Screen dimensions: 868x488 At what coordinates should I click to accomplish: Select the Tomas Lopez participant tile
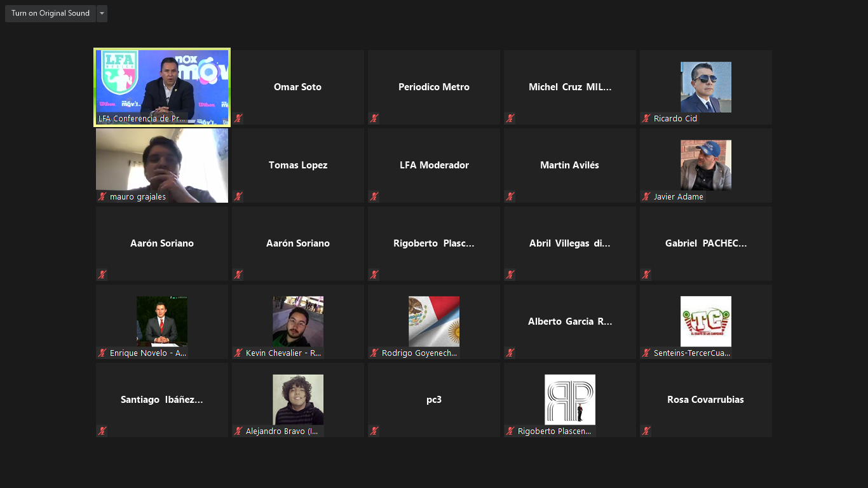[x=298, y=165]
